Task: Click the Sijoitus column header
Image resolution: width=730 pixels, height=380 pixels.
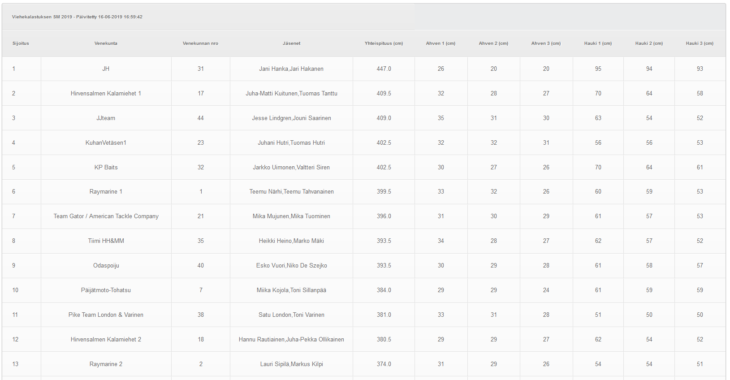Action: [x=20, y=43]
